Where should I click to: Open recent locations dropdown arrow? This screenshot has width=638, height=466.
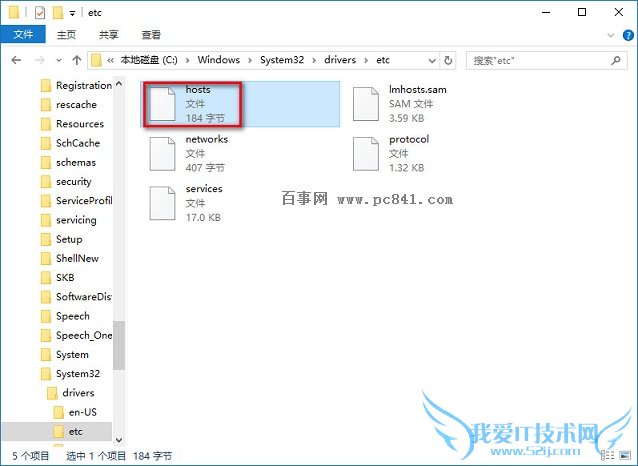tap(59, 60)
